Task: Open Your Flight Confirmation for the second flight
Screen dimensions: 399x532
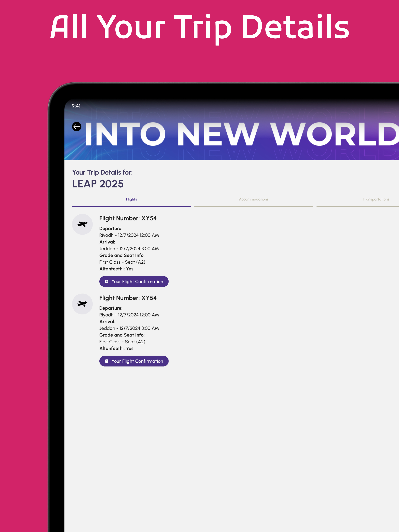Action: 134,361
